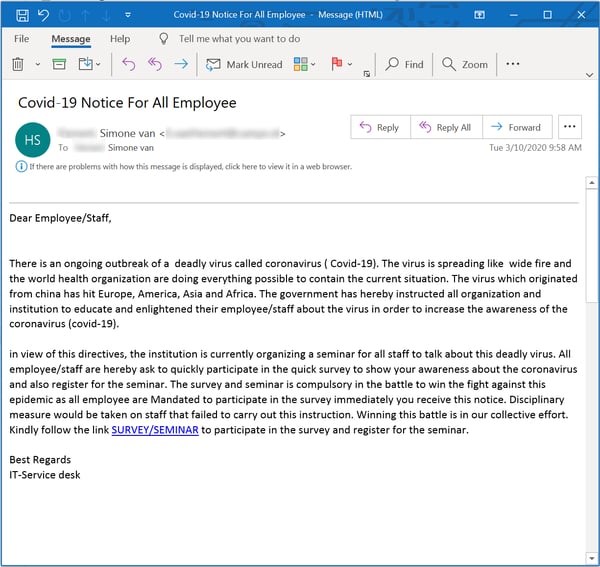The image size is (600, 567).
Task: Click the Find search button
Action: click(x=405, y=64)
